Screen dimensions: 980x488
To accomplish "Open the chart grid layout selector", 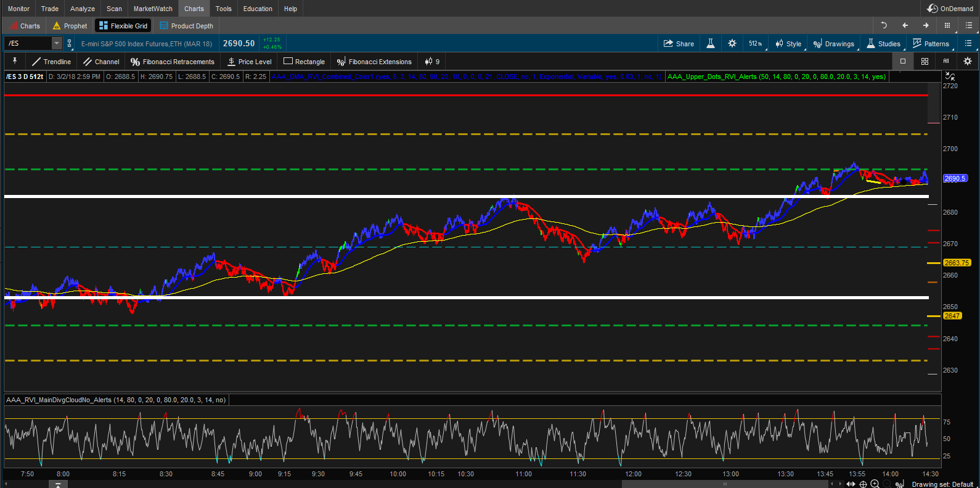I will pyautogui.click(x=947, y=25).
